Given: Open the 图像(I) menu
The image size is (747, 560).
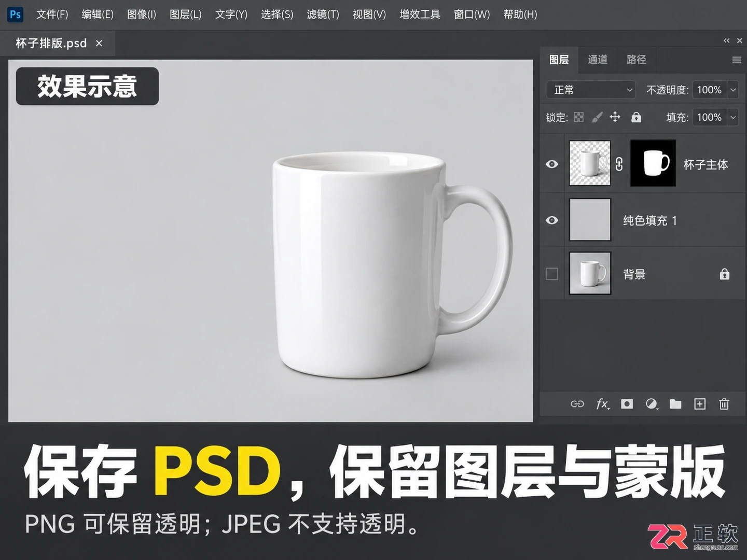Looking at the screenshot, I should tap(141, 14).
